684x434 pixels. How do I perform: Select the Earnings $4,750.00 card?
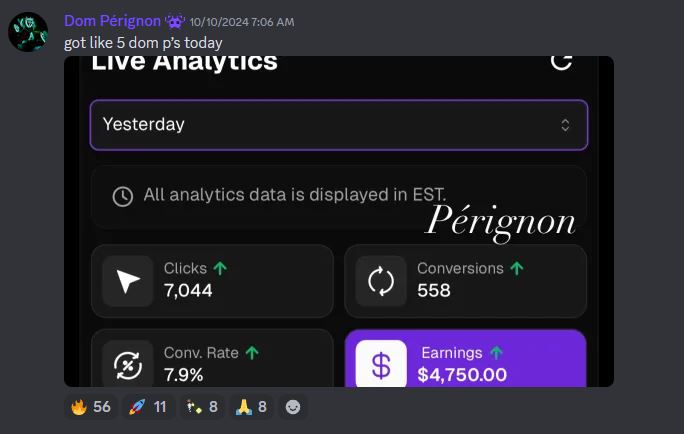pyautogui.click(x=465, y=359)
